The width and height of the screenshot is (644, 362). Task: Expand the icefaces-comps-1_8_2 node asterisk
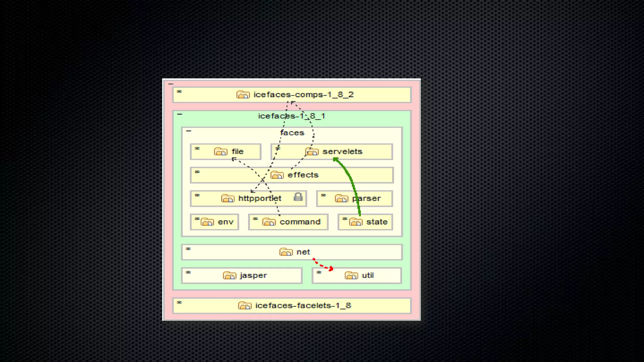coord(179,92)
